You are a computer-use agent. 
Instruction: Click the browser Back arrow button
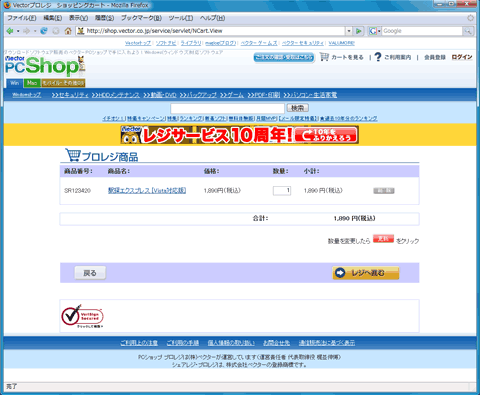pyautogui.click(x=10, y=31)
